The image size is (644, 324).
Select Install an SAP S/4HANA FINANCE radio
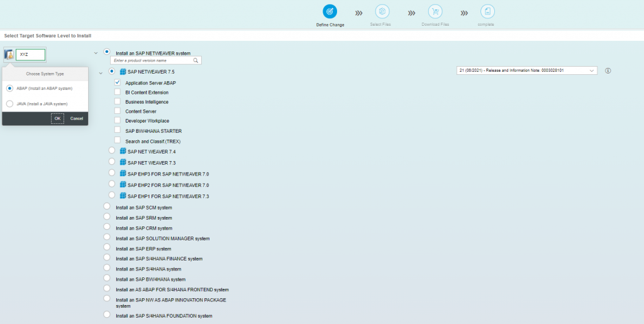coord(107,257)
